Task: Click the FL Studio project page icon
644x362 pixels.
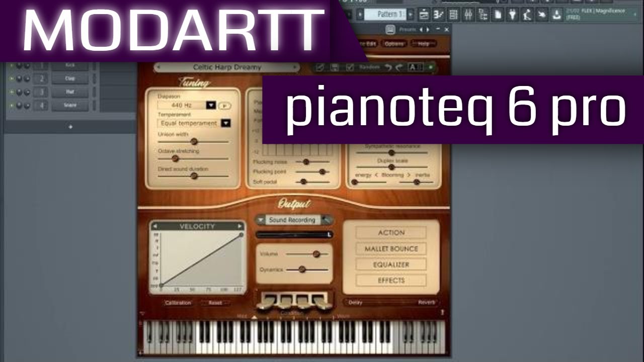Action: point(498,15)
